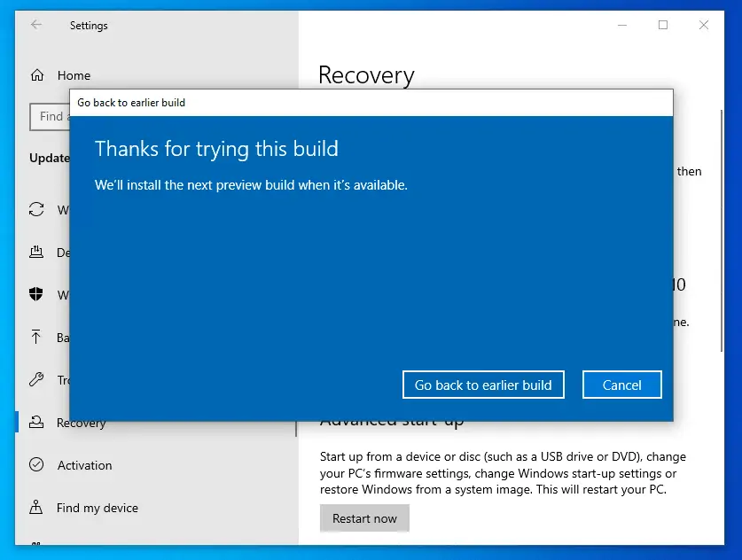The image size is (742, 560).
Task: Click the Backup upload arrow icon
Action: 35,338
